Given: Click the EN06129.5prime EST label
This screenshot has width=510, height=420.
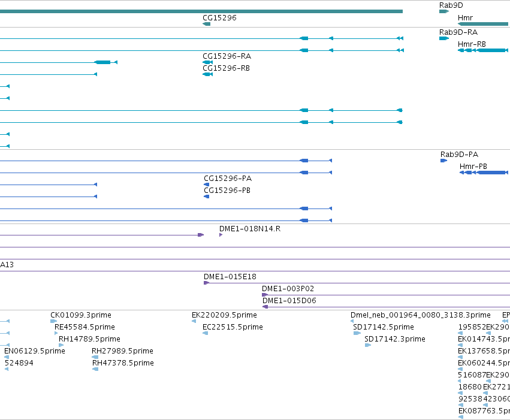Looking at the screenshot, I should (x=35, y=351).
